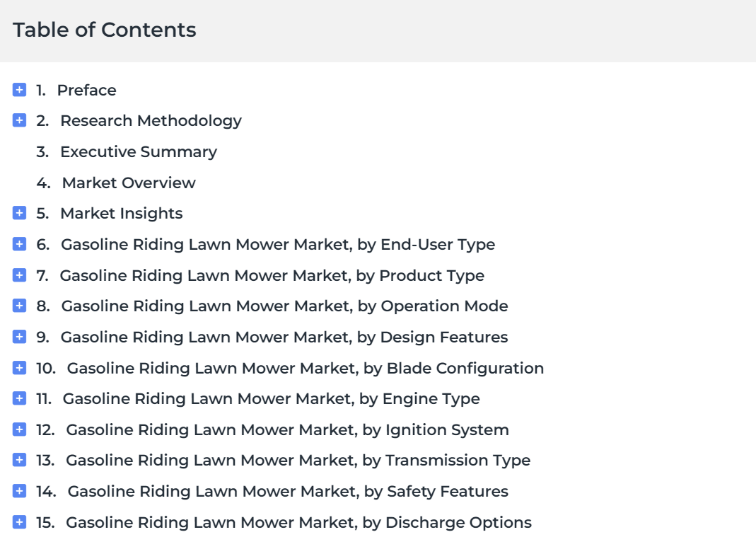
Task: Click plus icon beside Blade Configuration chapter
Action: coord(19,368)
